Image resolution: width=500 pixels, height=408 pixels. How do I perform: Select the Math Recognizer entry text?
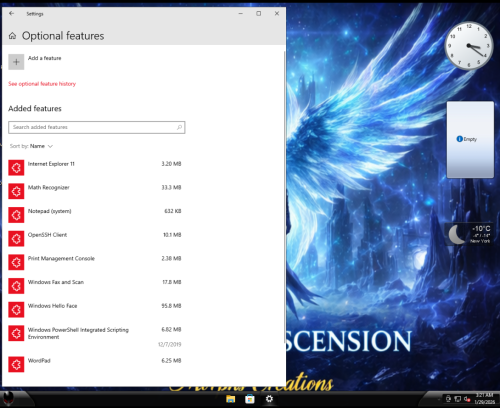tap(49, 187)
